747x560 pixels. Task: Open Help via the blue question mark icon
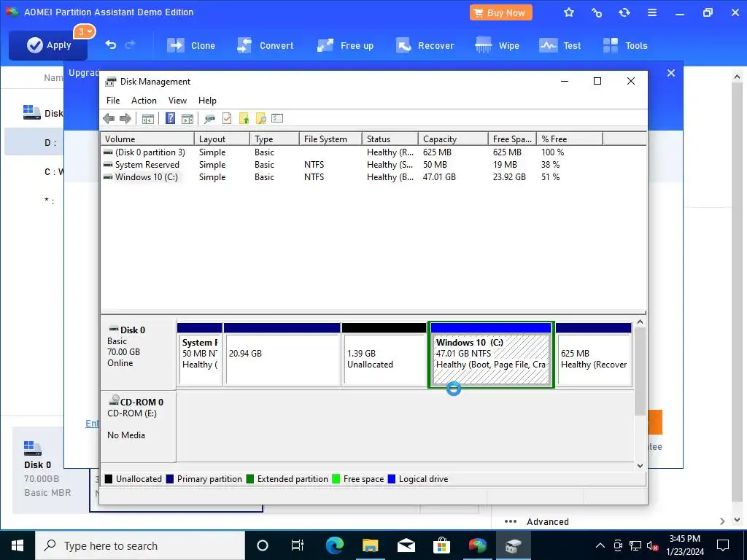pyautogui.click(x=170, y=119)
